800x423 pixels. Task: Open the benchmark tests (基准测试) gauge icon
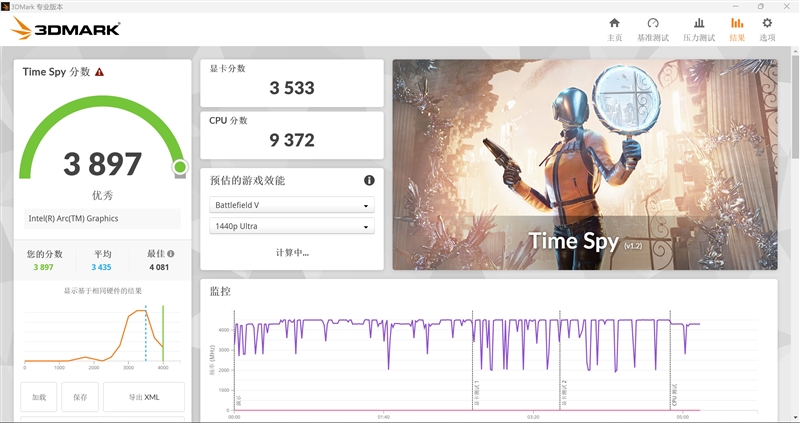[x=653, y=23]
